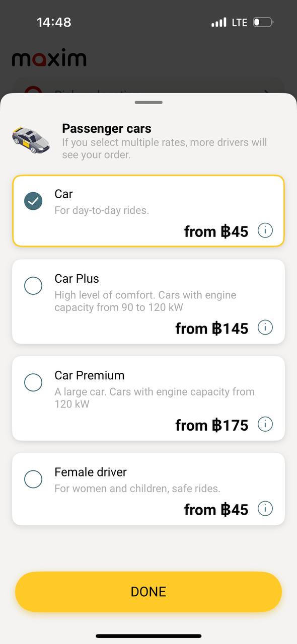Screen dimensions: 297x644
Task: Tap the Passenger cars header title
Action: coord(107,128)
